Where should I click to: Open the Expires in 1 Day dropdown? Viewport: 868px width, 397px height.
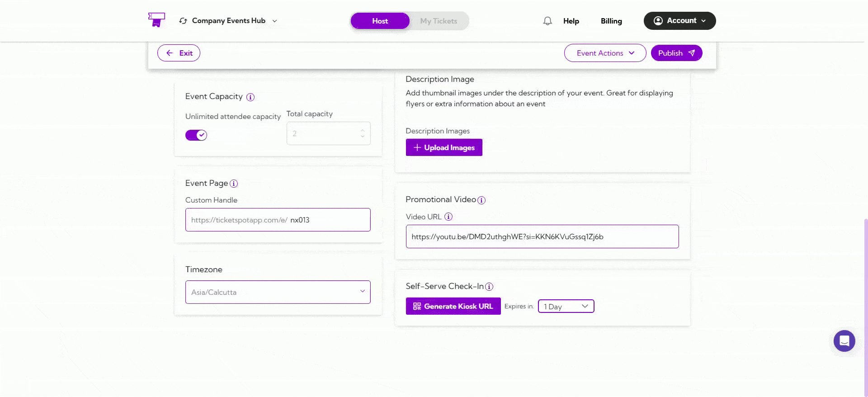pyautogui.click(x=566, y=306)
